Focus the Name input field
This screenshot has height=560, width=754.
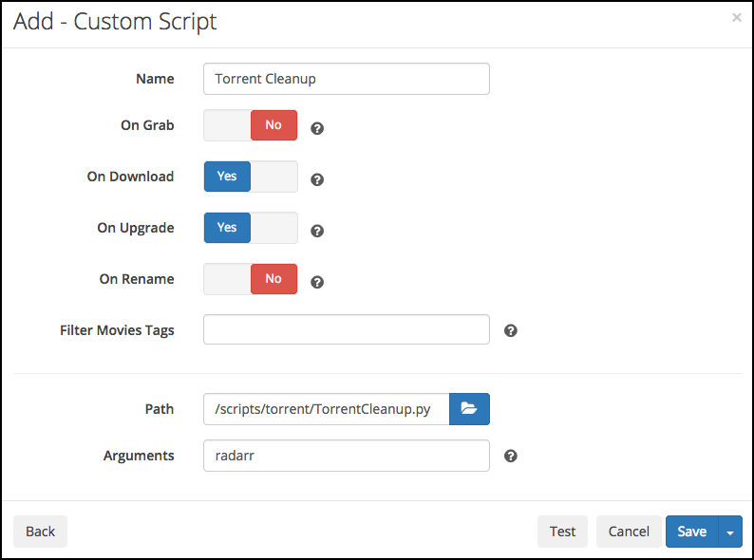(347, 79)
